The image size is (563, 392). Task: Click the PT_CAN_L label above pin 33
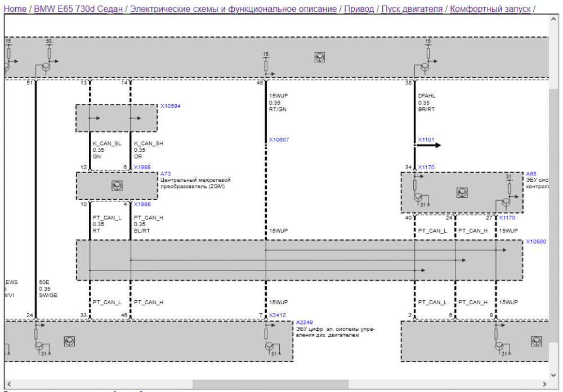click(x=107, y=303)
